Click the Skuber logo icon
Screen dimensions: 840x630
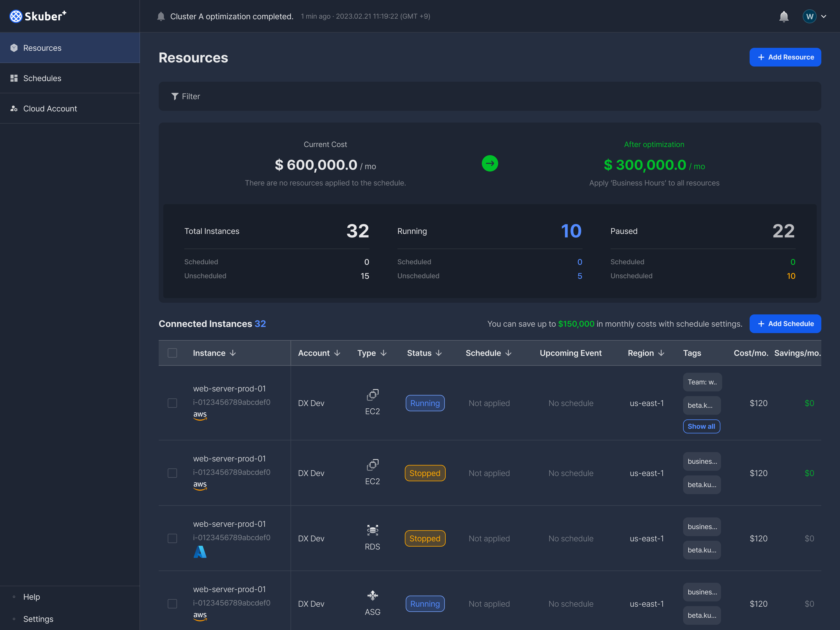point(16,16)
